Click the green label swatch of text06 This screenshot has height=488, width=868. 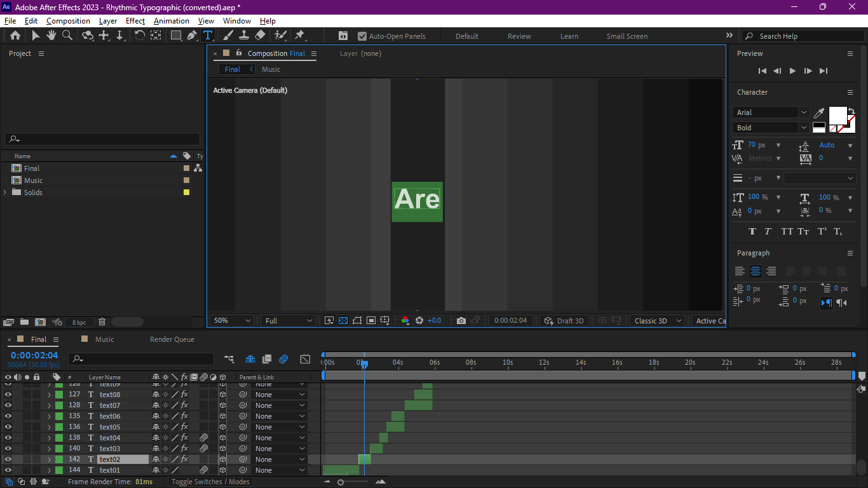coord(59,416)
